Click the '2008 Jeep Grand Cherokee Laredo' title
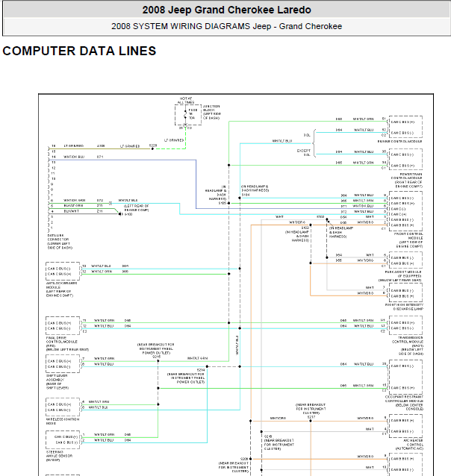Image resolution: width=451 pixels, height=476 pixels. click(227, 10)
